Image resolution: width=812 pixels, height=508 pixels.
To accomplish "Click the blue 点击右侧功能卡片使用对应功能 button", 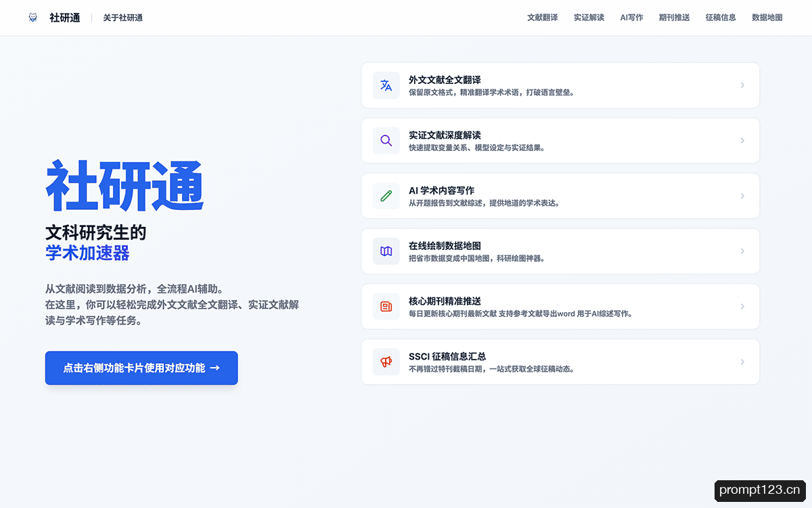I will (x=141, y=368).
